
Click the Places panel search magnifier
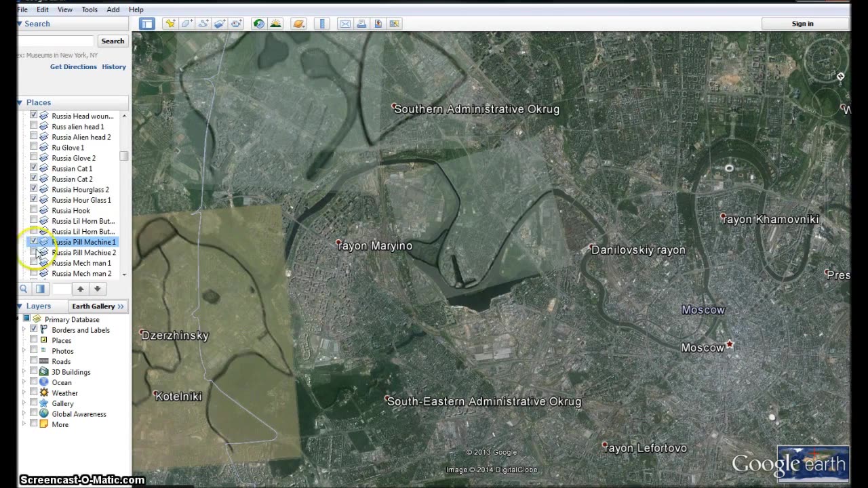pos(24,289)
